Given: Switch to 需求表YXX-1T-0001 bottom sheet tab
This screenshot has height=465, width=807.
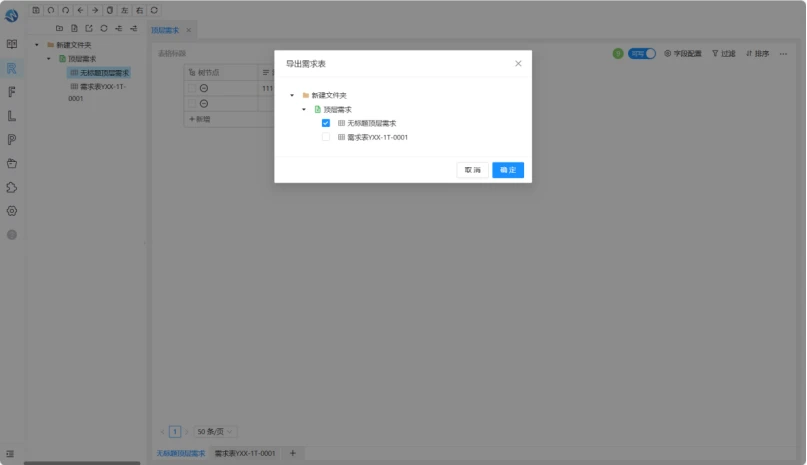Looking at the screenshot, I should pyautogui.click(x=245, y=453).
